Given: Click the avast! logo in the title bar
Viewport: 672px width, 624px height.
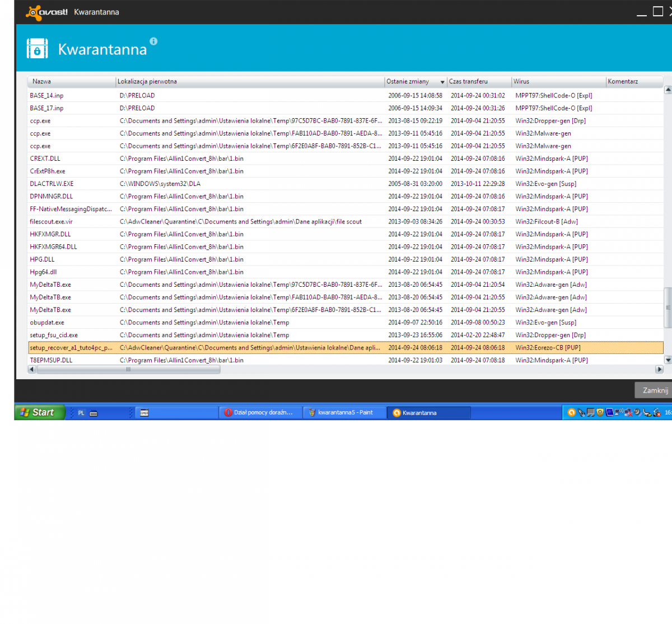Looking at the screenshot, I should point(46,12).
